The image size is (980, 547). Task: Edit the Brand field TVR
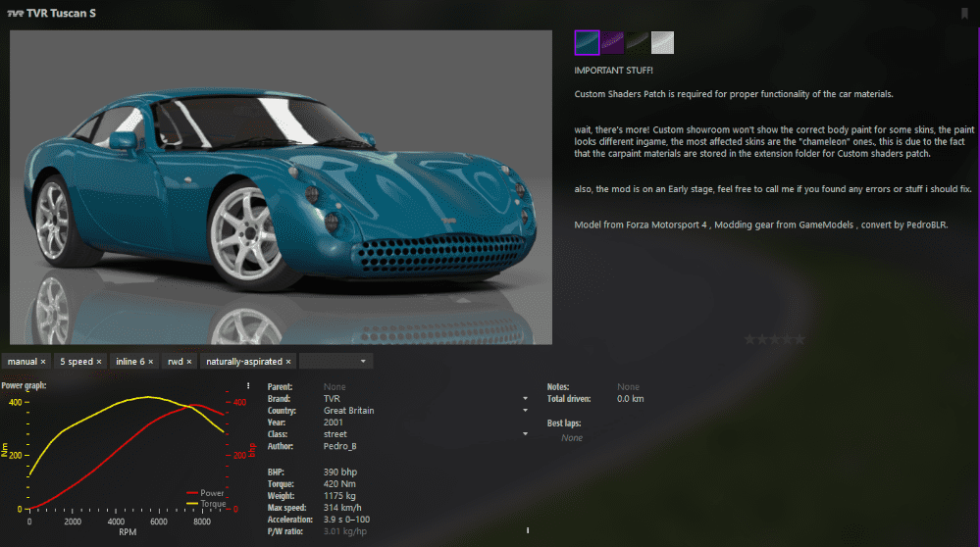click(x=332, y=398)
